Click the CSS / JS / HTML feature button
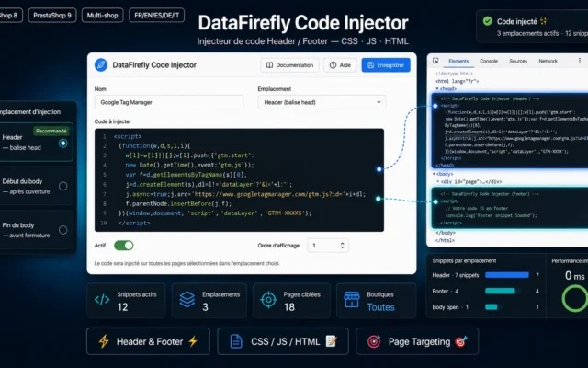 coord(283,341)
